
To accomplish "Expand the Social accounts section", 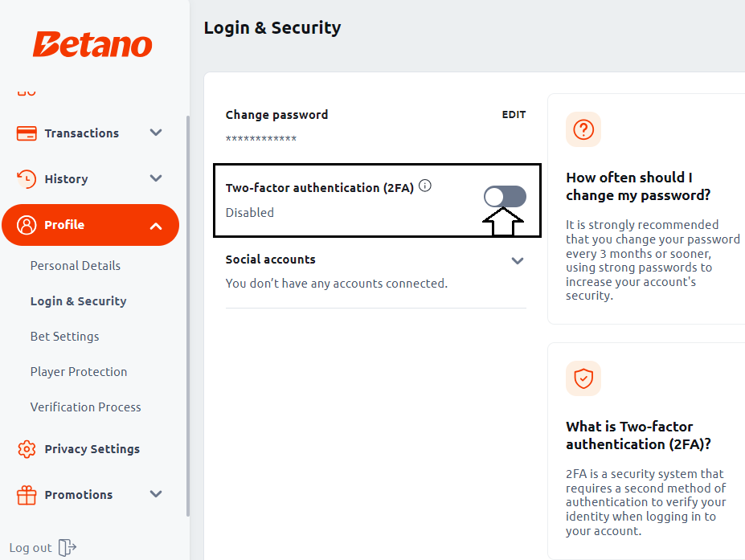I will click(518, 260).
